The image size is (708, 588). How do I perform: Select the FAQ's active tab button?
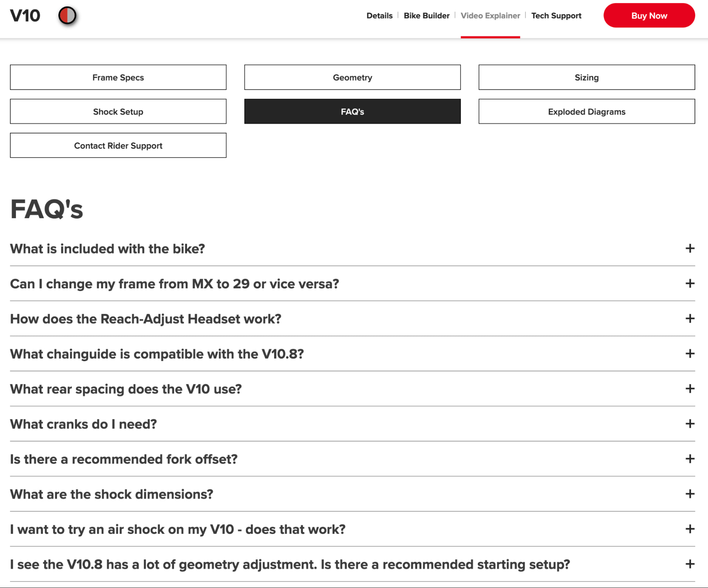[352, 112]
